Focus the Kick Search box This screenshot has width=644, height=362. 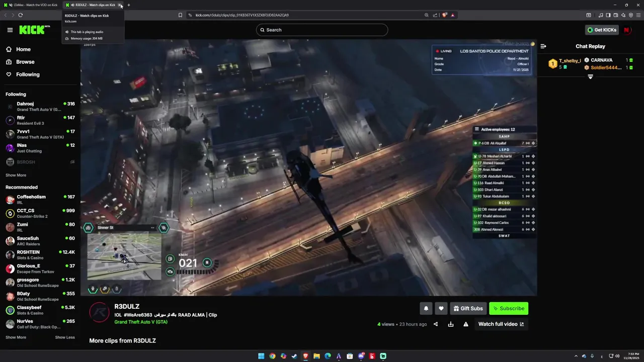coord(322,30)
